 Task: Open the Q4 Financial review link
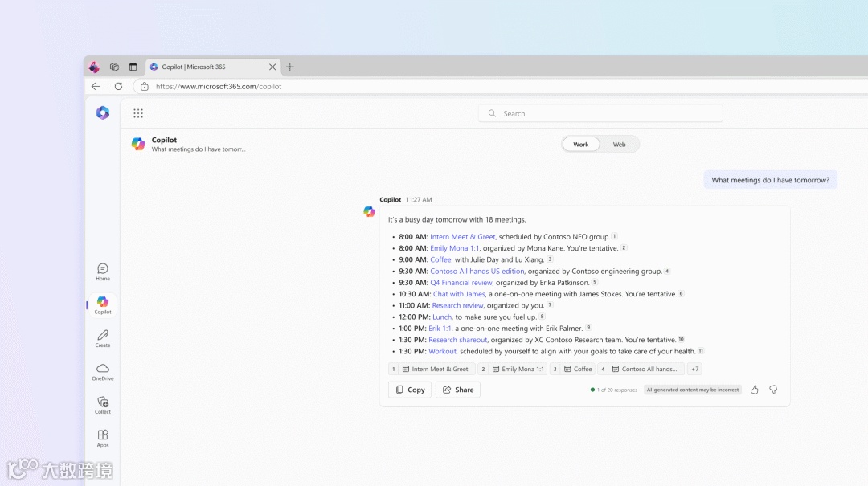(x=461, y=282)
